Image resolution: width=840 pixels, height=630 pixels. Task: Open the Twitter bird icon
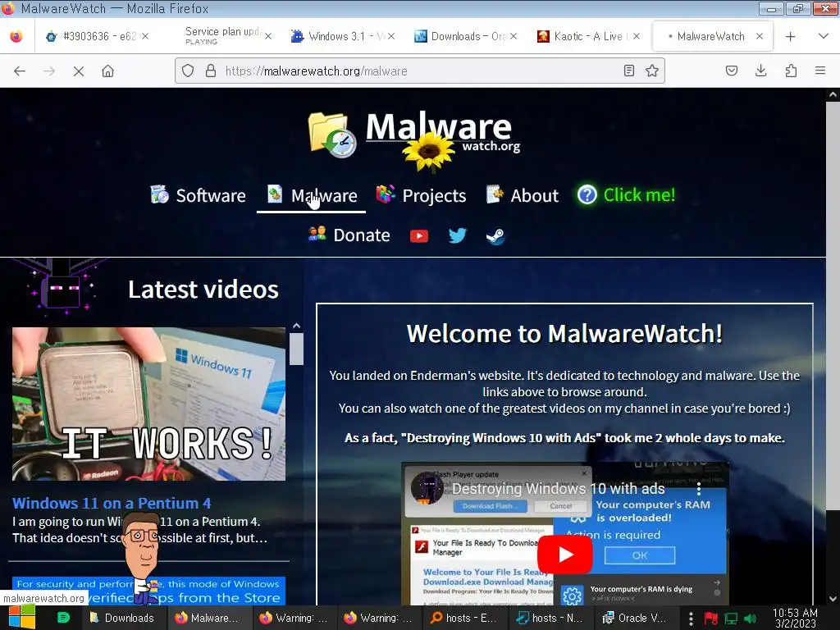457,235
